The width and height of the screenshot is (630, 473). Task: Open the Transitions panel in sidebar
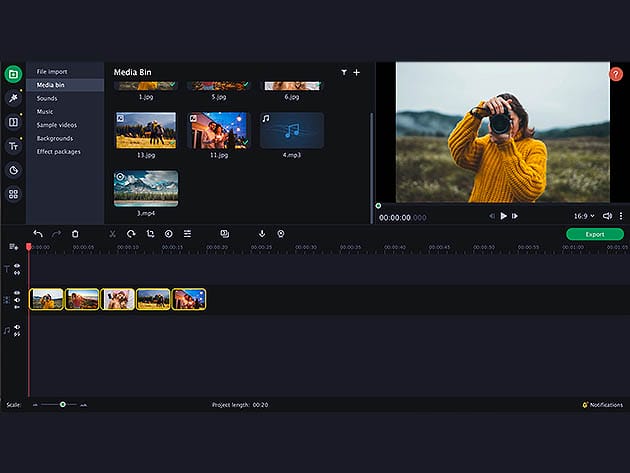coord(13,122)
